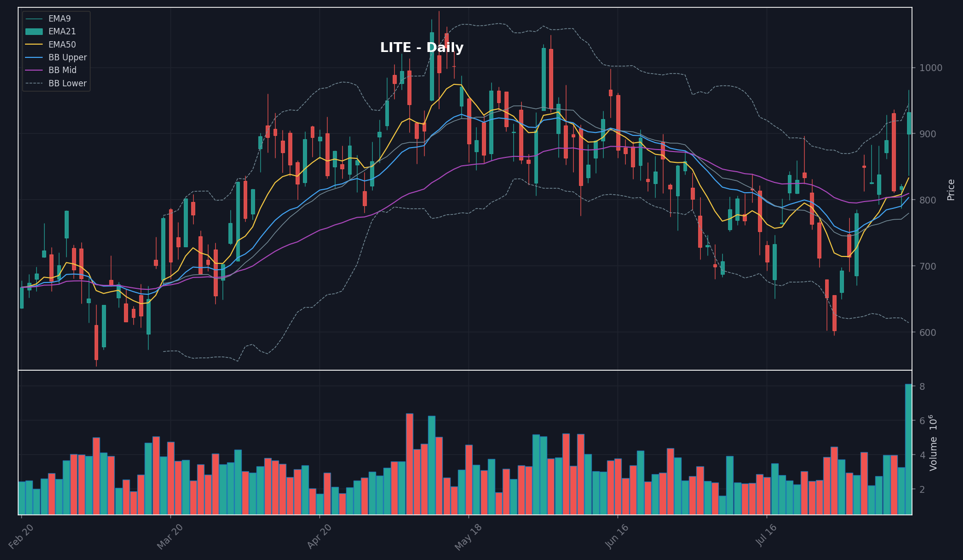Click the Price axis title
The image size is (963, 560).
951,190
